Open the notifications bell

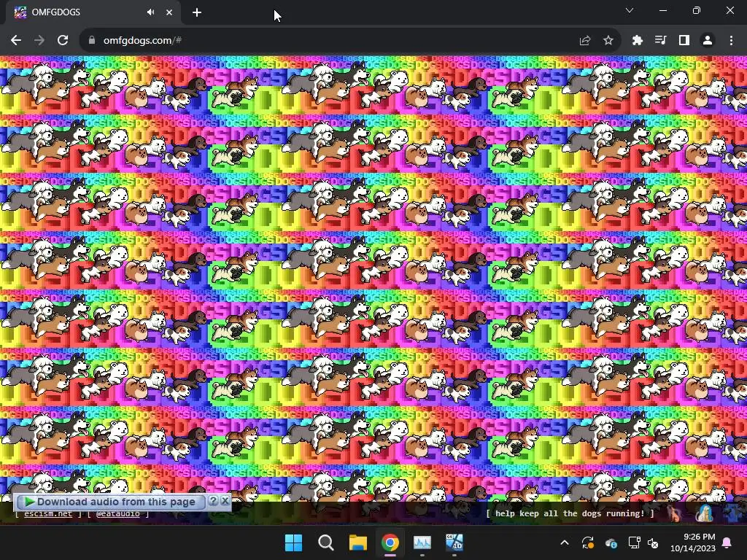point(727,542)
